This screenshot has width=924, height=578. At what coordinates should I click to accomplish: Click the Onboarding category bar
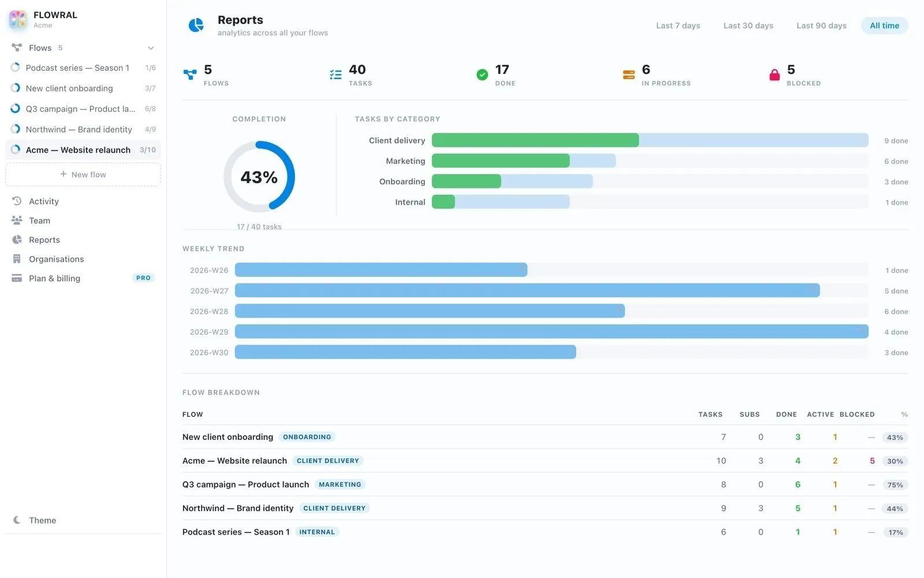point(650,181)
